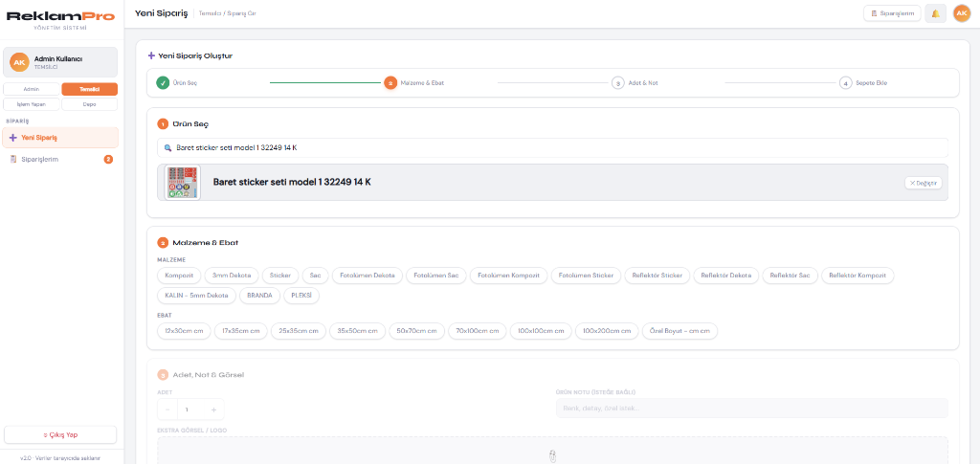Viewport: 980px width, 464px height.
Task: Select the 17x35cm size
Action: click(x=240, y=331)
